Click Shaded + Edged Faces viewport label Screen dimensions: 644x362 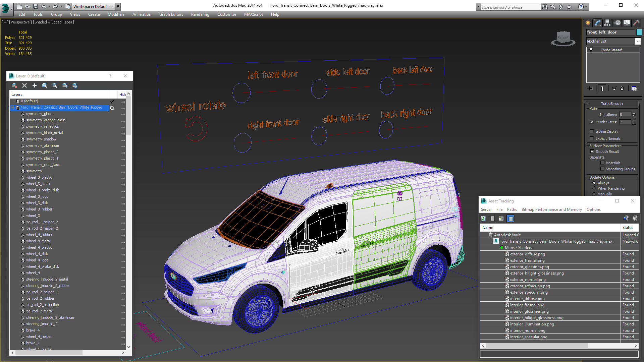[x=53, y=22]
